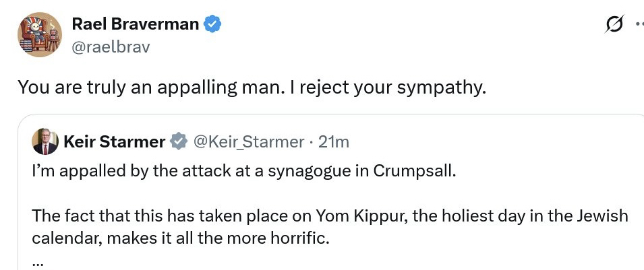Click Rael Braverman's blue verified badge
Viewport: 644px width, 270px height.
coord(213,25)
